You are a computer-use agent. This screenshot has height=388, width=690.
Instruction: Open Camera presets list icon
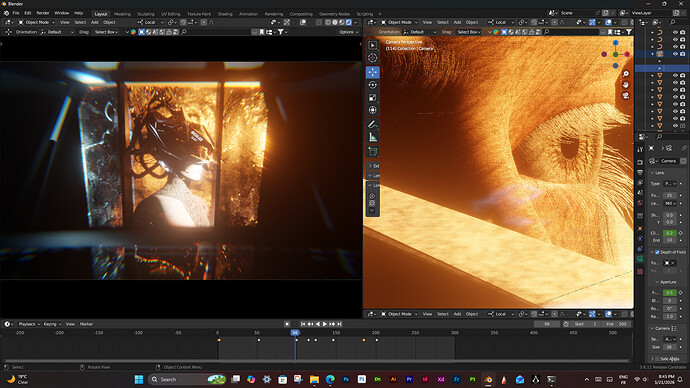point(674,328)
